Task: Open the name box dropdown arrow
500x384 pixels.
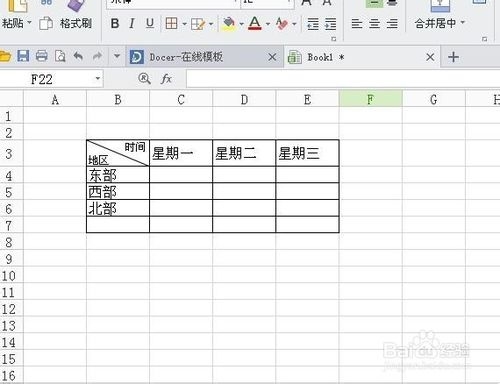Action: tap(98, 79)
